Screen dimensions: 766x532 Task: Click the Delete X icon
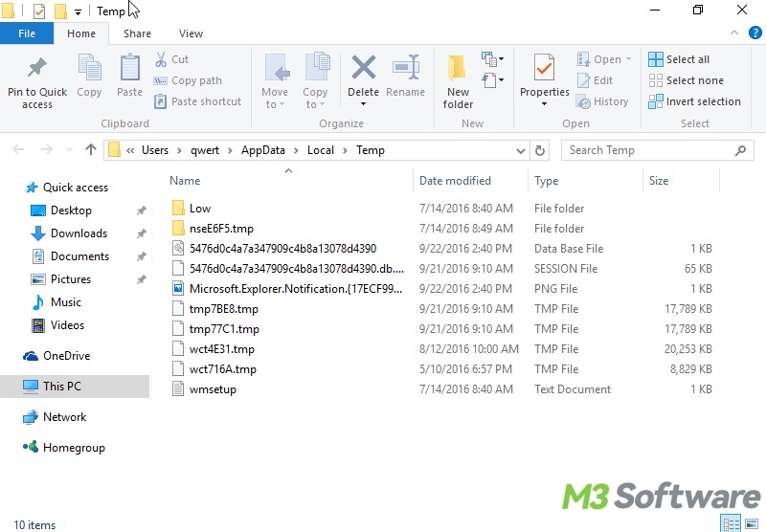click(x=364, y=68)
